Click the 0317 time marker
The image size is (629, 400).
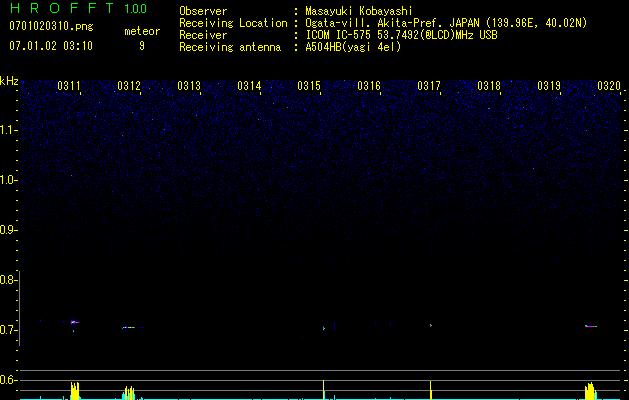[x=429, y=86]
